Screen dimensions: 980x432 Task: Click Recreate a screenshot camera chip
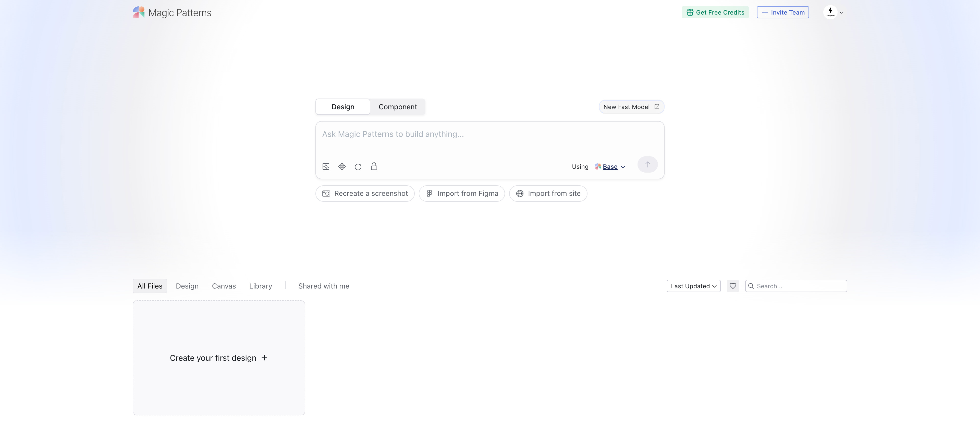tap(365, 193)
